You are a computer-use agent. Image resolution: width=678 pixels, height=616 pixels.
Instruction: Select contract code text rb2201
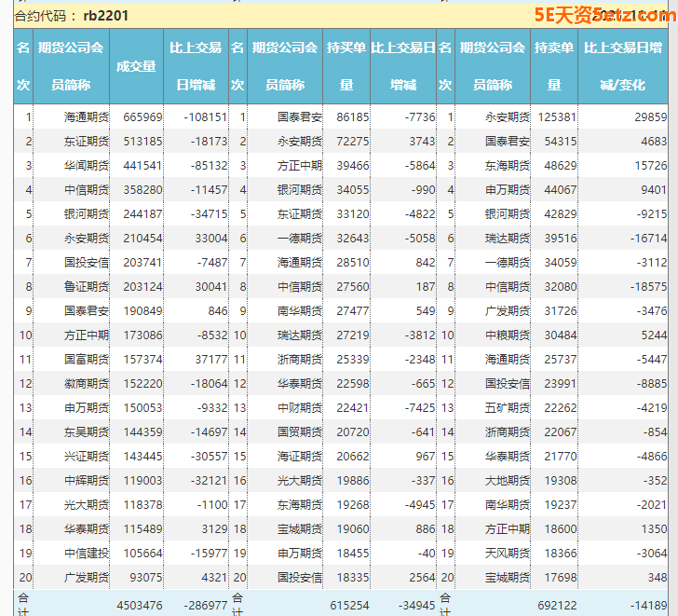(106, 16)
